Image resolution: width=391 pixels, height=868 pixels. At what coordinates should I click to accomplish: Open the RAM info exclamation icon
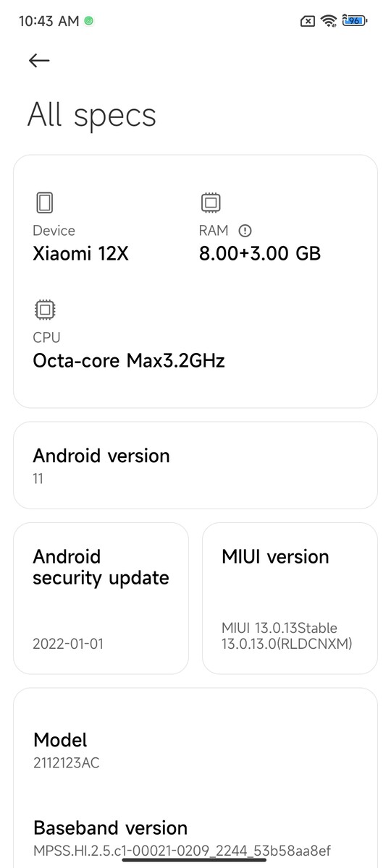coord(245,231)
